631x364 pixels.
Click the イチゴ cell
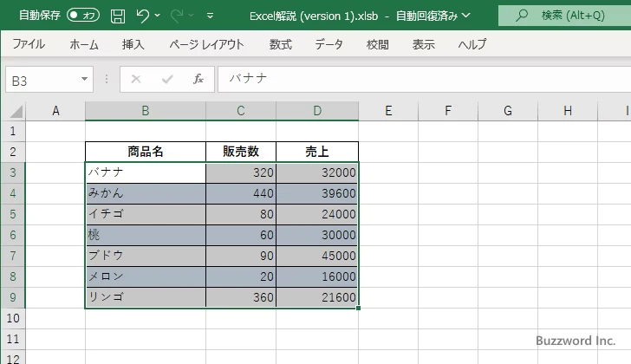tap(146, 214)
